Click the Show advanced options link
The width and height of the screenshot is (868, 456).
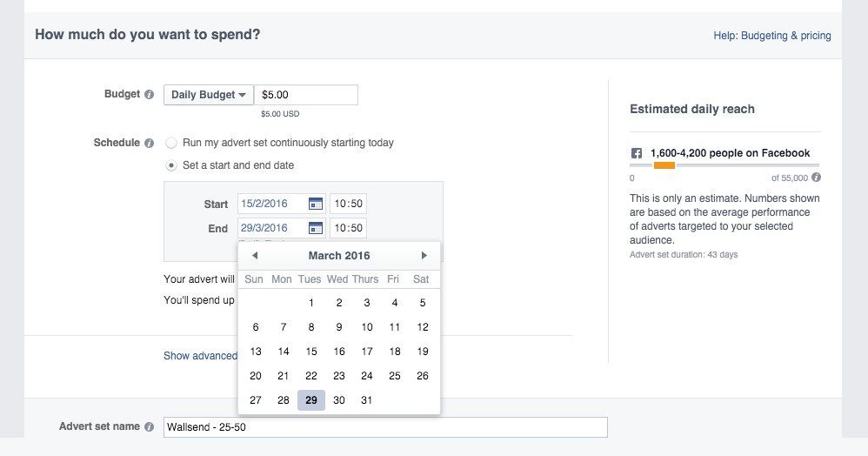coord(201,356)
